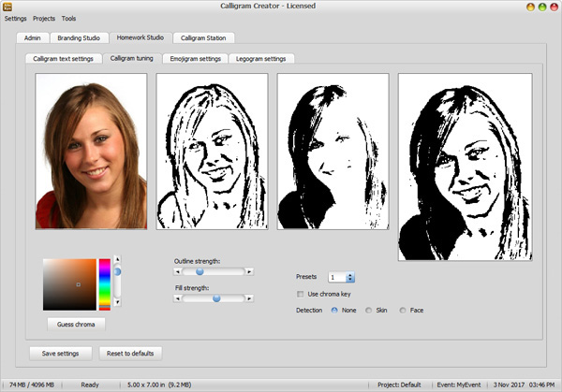Click the Ready status text
Viewport: 562px width, 392px height.
(90, 385)
